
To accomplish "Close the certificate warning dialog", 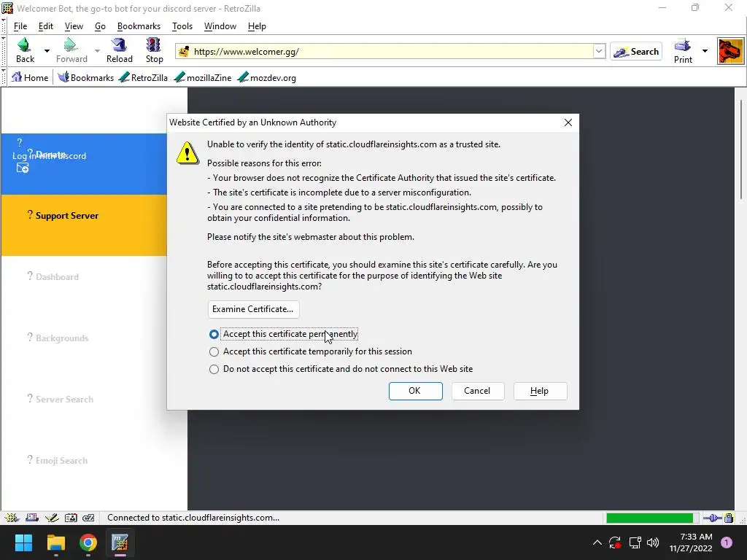I will pos(568,122).
